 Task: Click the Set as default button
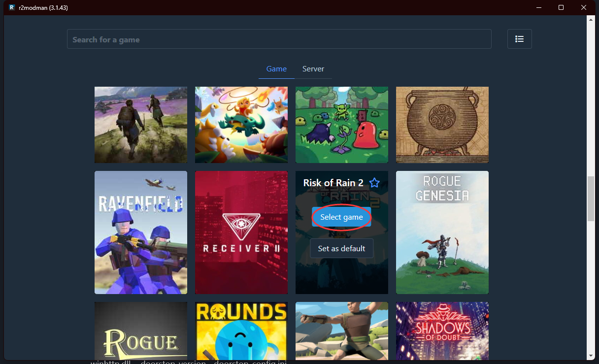pos(341,248)
